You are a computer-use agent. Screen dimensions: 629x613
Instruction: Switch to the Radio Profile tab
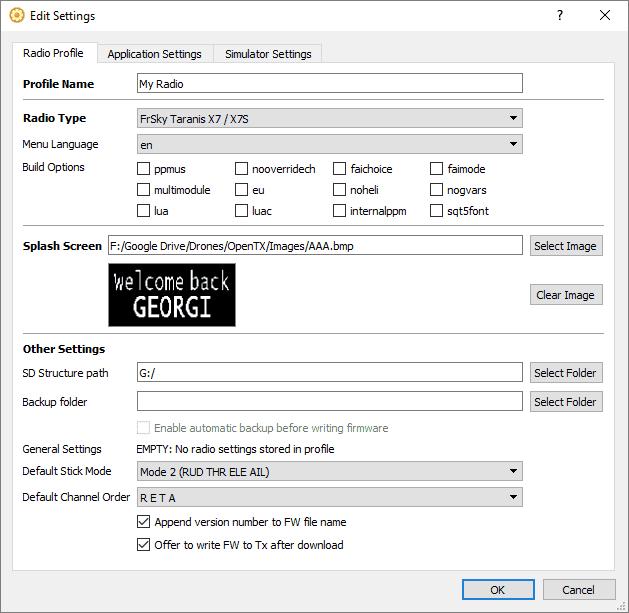click(54, 53)
